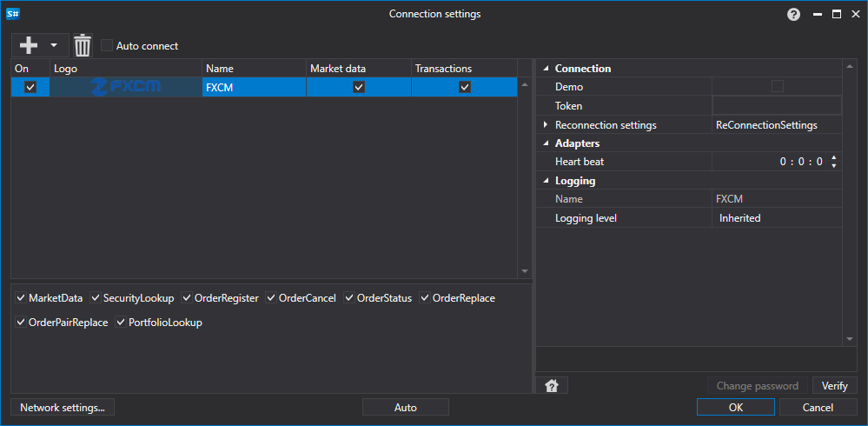Uncheck the OrderCancel checkbox
Screen dimensions: 868x426
271,298
